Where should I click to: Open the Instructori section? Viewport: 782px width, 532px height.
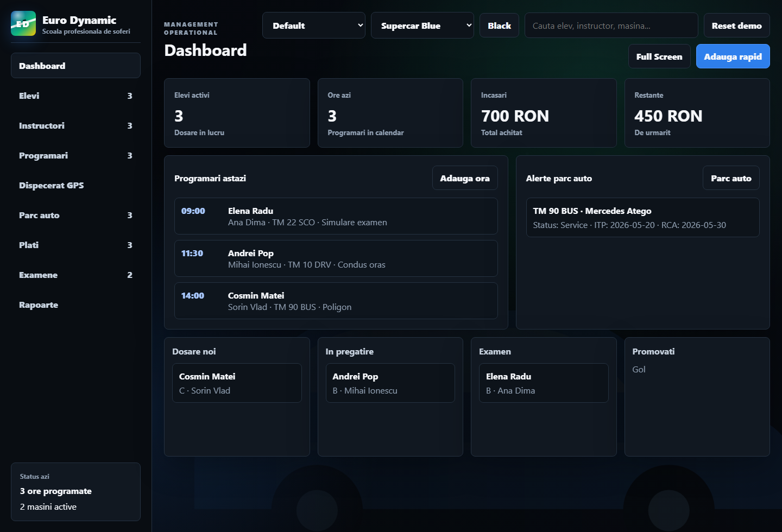75,125
